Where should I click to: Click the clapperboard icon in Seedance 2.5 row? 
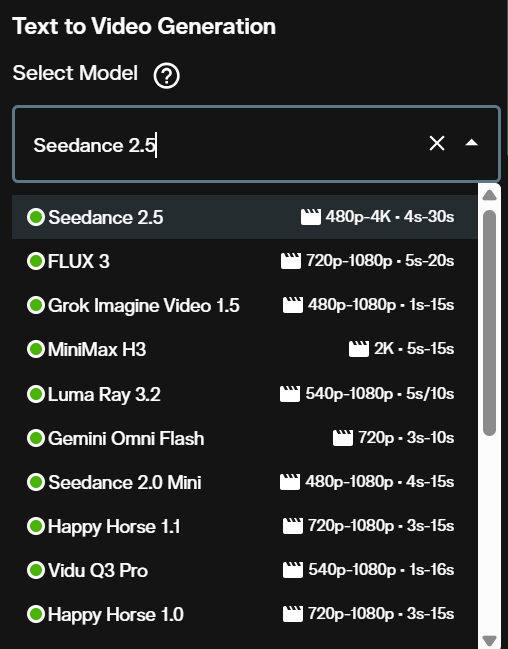point(311,217)
